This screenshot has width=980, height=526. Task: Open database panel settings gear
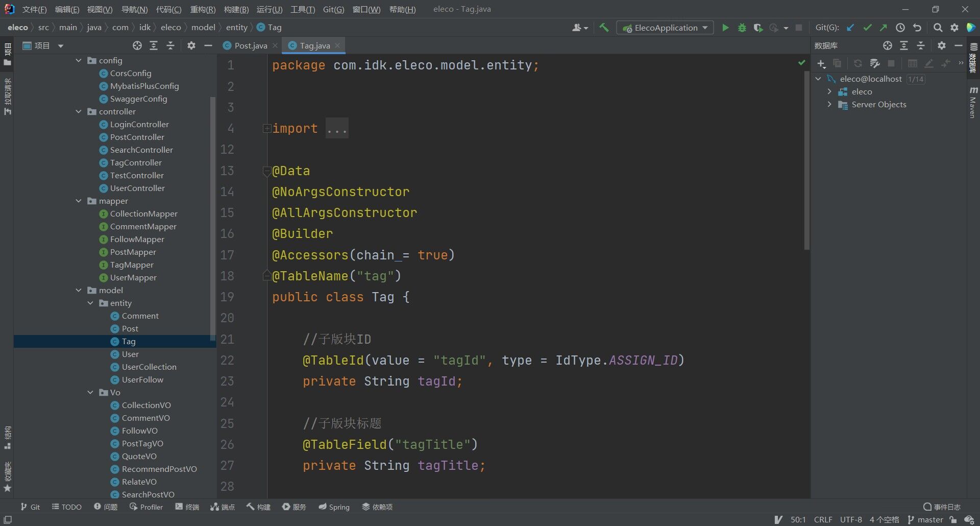point(942,45)
